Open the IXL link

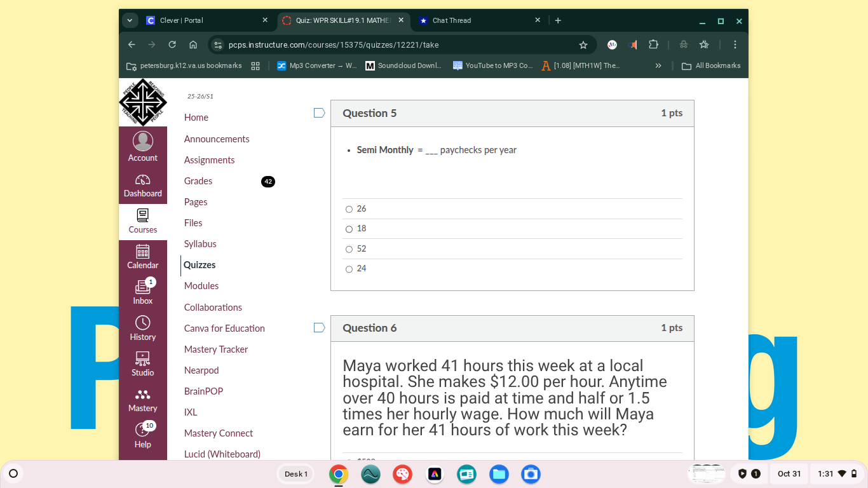(x=191, y=412)
